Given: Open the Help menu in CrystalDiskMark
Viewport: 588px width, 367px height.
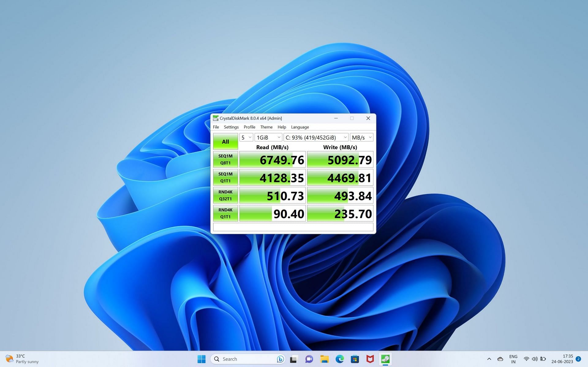Looking at the screenshot, I should click(x=281, y=127).
